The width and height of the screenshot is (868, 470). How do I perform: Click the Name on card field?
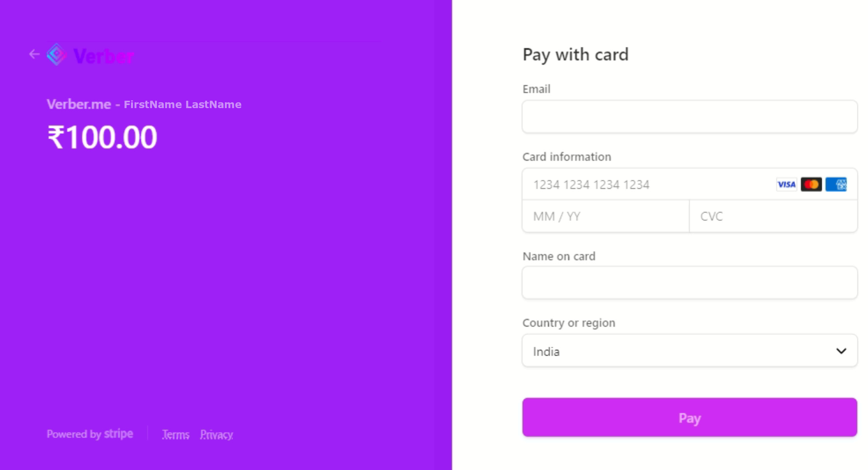pos(690,282)
